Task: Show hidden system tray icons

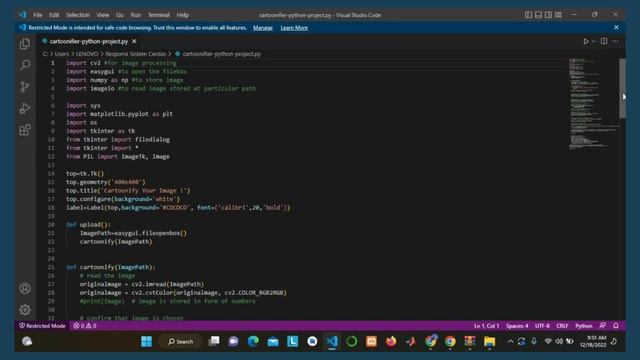Action: coord(510,341)
